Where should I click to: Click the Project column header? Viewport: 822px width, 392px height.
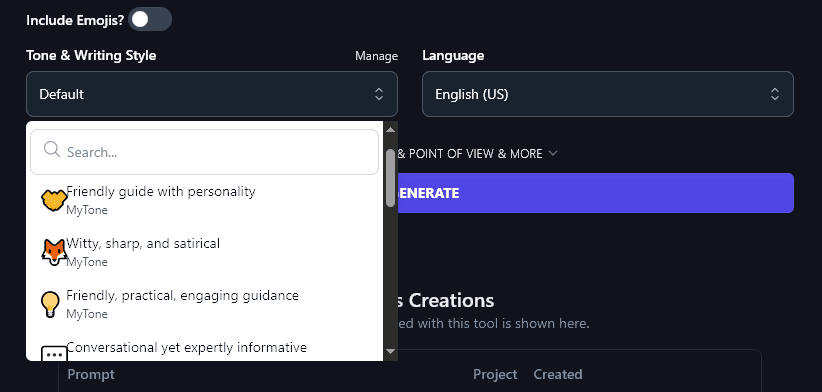495,374
